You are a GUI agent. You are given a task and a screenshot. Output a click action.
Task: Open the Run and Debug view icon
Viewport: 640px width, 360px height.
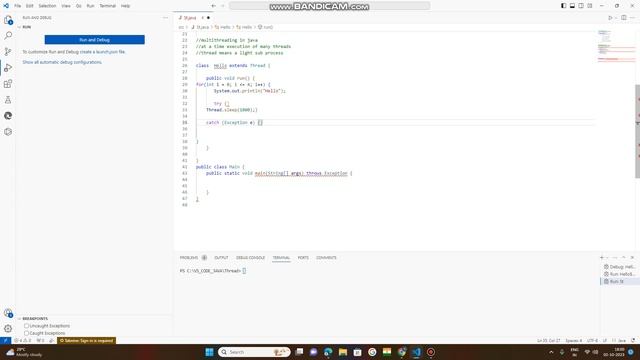coord(8,68)
